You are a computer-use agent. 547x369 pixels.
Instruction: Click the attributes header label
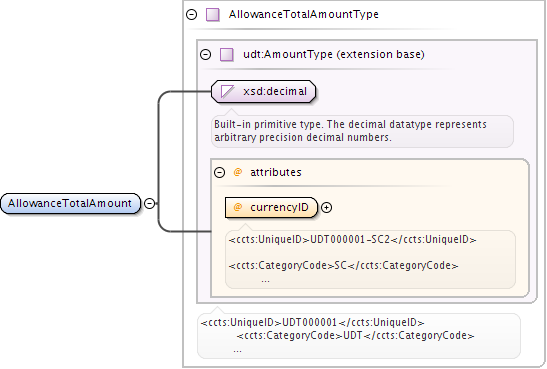pos(276,172)
